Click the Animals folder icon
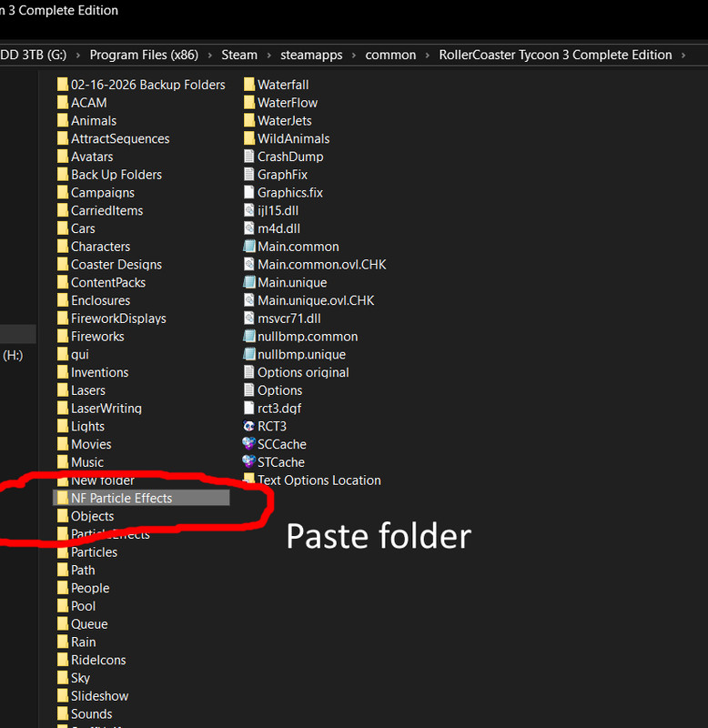 [63, 120]
